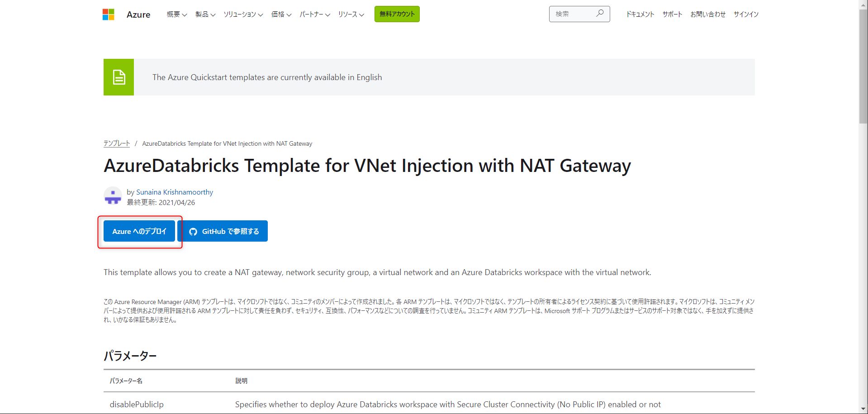Click the author avatar icon
The height and width of the screenshot is (414, 868).
pos(113,196)
